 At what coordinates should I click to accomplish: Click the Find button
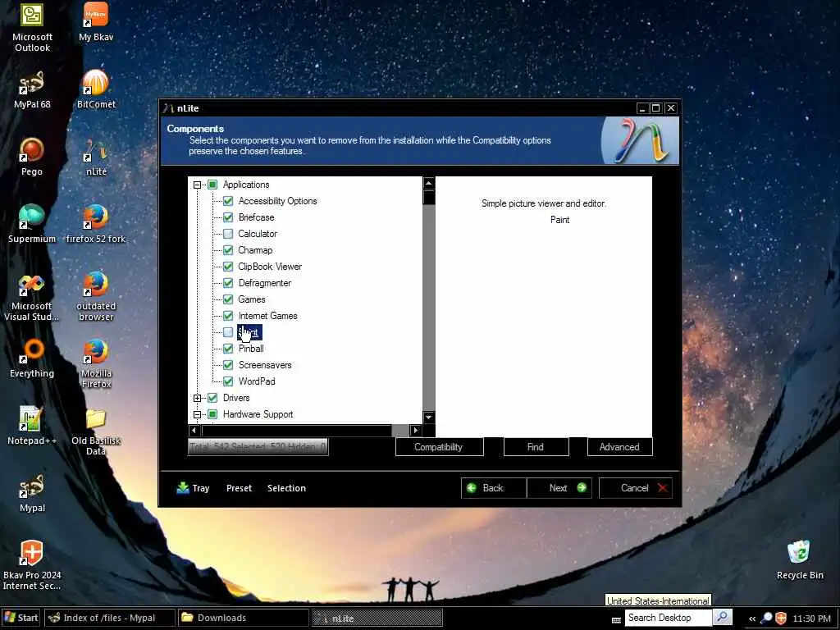point(536,447)
